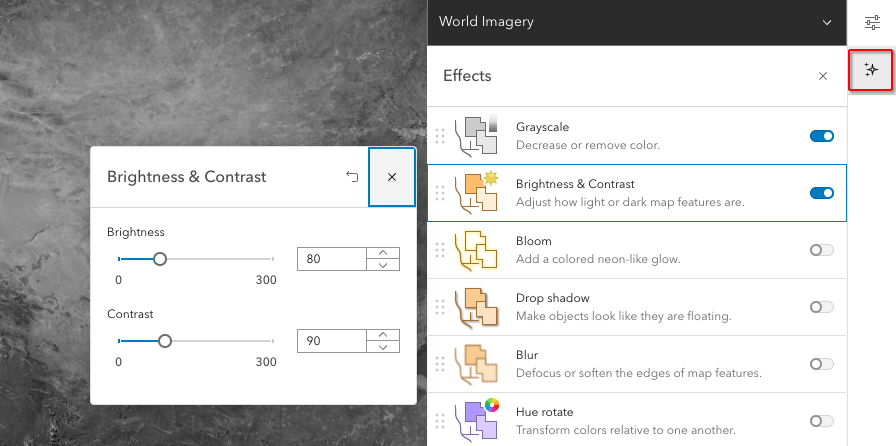Click the Hue rotate effect icon

477,421
